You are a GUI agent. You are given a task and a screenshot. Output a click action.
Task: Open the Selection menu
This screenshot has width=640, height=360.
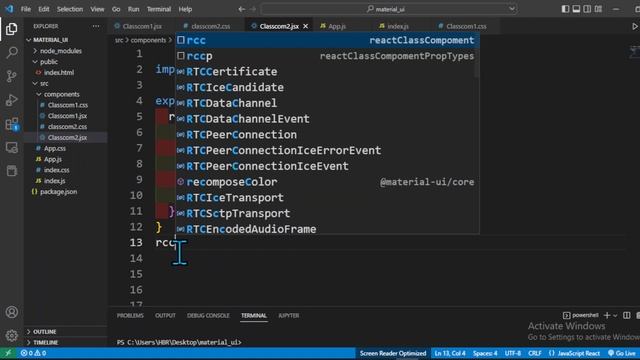[x=70, y=9]
